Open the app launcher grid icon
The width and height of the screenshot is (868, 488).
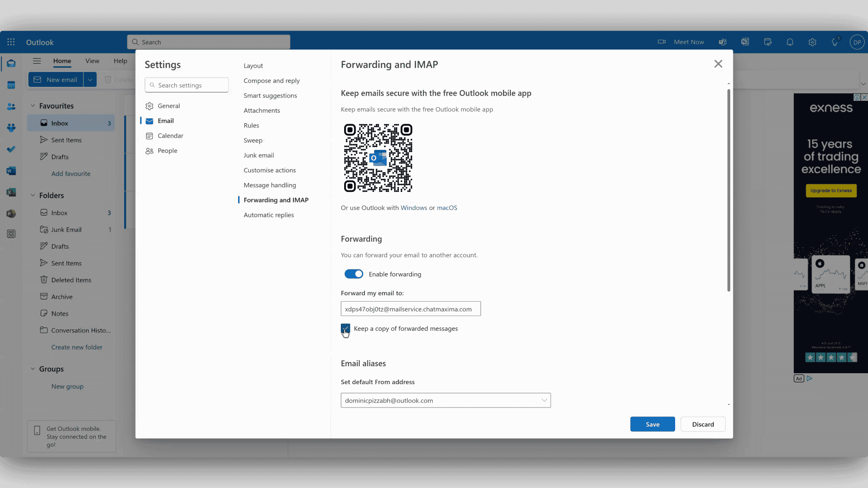pyautogui.click(x=11, y=42)
